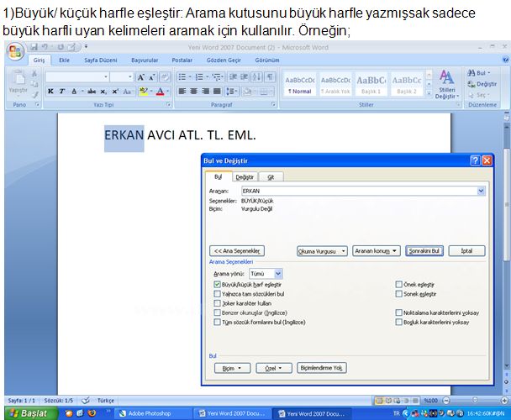Viewport: 511px width, 420px height.
Task: Click the Save icon in quick access toolbar
Action: click(34, 47)
